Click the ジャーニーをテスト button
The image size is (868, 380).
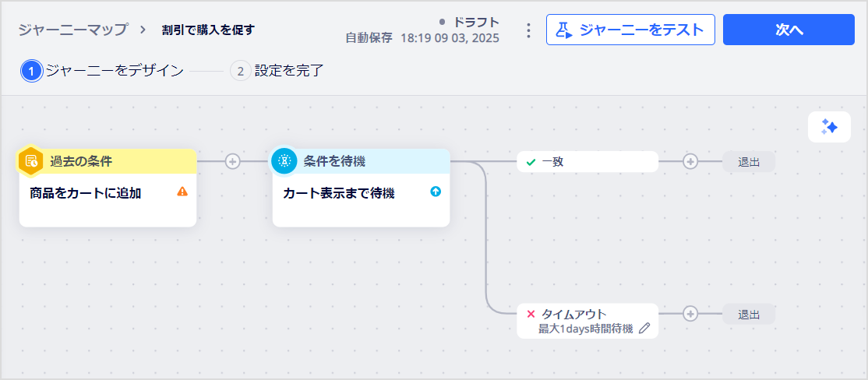coord(630,30)
